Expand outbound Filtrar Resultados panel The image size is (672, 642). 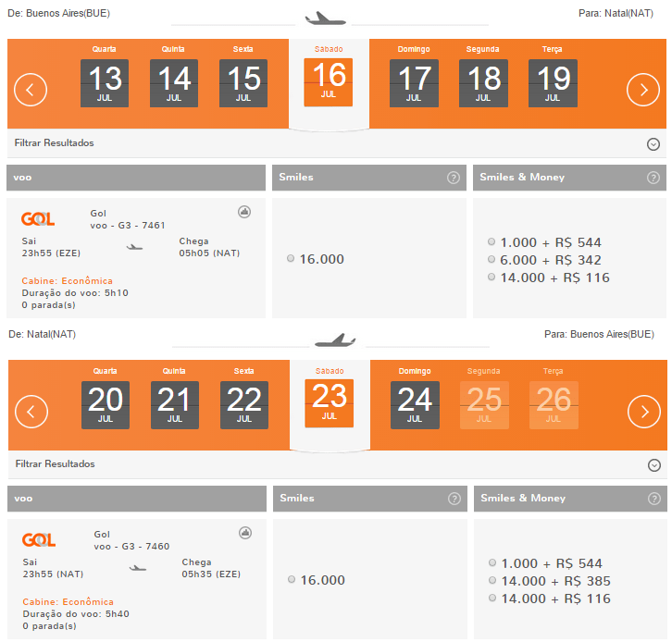click(653, 144)
